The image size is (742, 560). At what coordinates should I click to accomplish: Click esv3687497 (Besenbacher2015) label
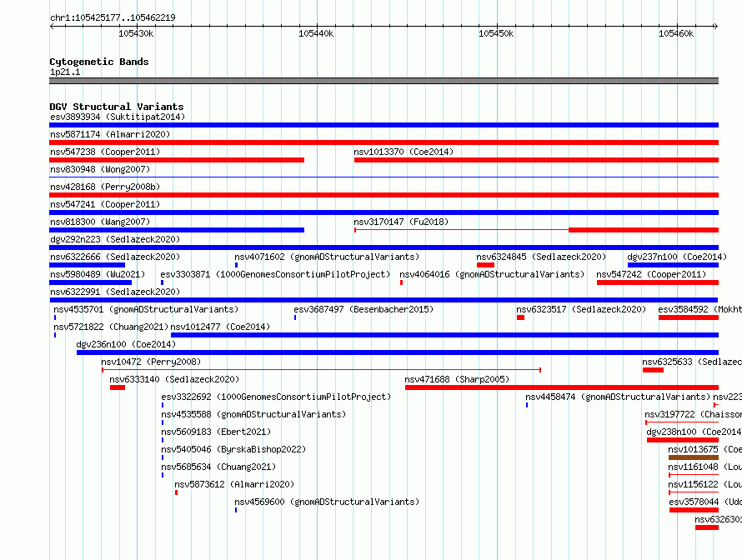pyautogui.click(x=363, y=309)
